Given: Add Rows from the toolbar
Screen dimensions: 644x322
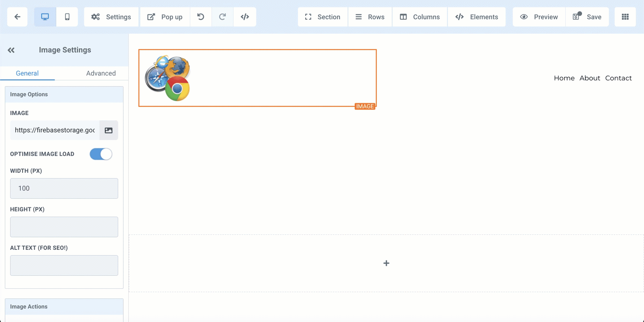Looking at the screenshot, I should tap(370, 17).
